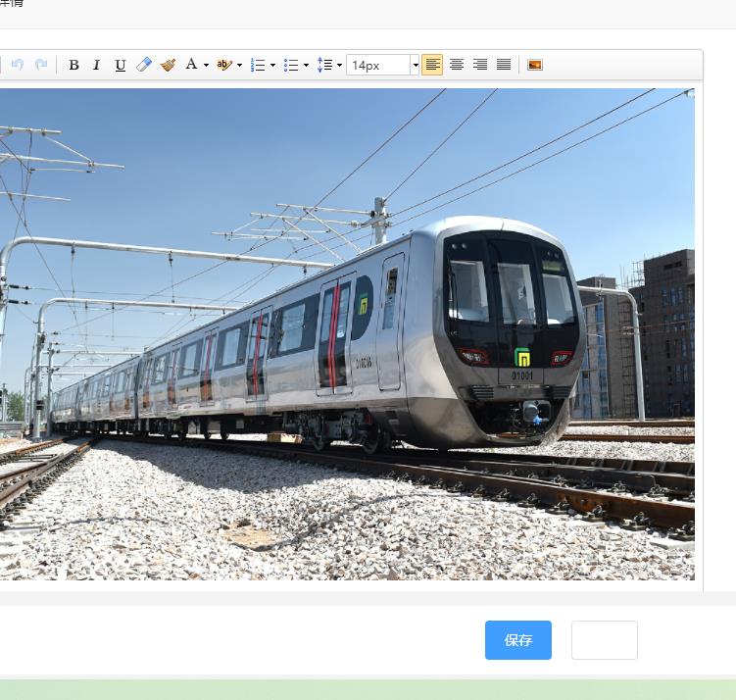Screen dimensions: 736x700
Task: Click the font color A icon
Action: click(x=191, y=65)
